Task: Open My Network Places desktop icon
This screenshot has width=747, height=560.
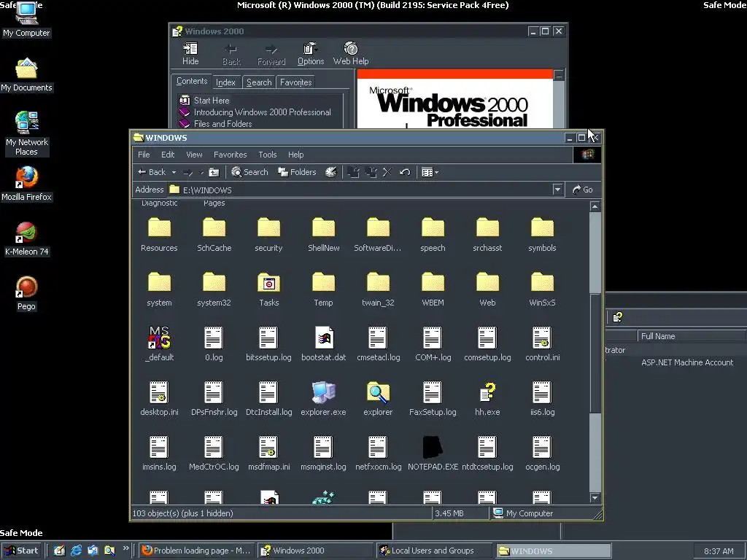Action: [27, 133]
